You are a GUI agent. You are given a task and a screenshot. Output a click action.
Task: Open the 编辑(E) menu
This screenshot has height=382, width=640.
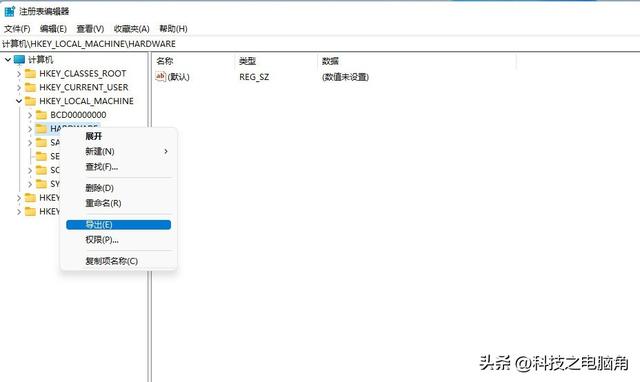tap(53, 29)
